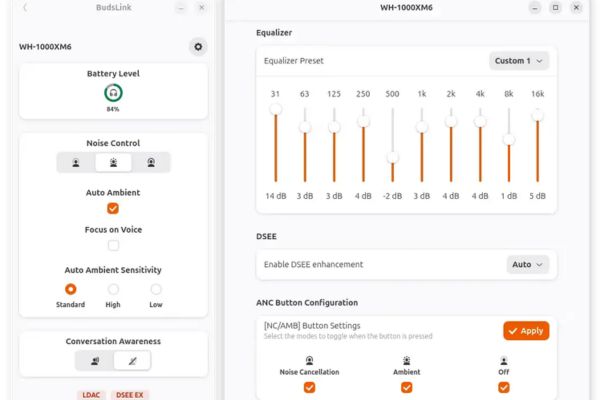Minimize the WH-1000XM6 settings window

(x=535, y=7)
